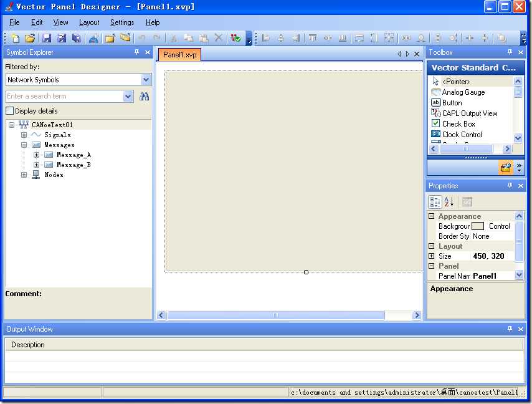The height and width of the screenshot is (404, 532).
Task: Select Analog Gauge in the Toolbox
Action: tap(472, 92)
